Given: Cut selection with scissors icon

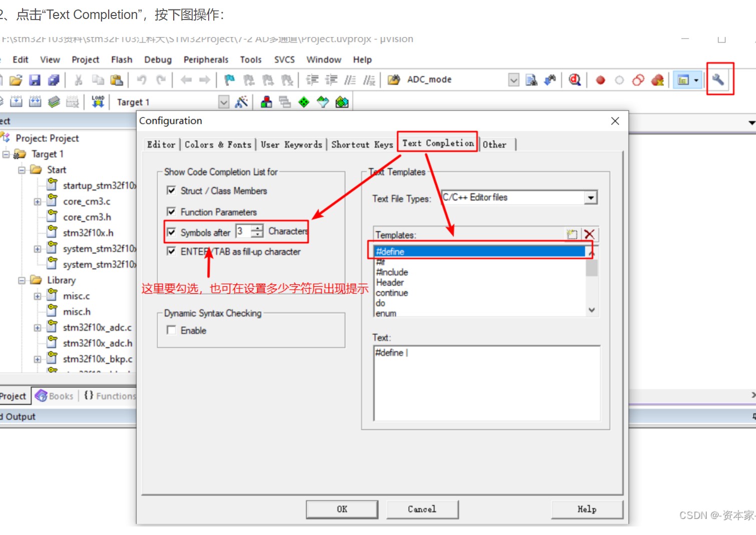Looking at the screenshot, I should click(x=79, y=80).
